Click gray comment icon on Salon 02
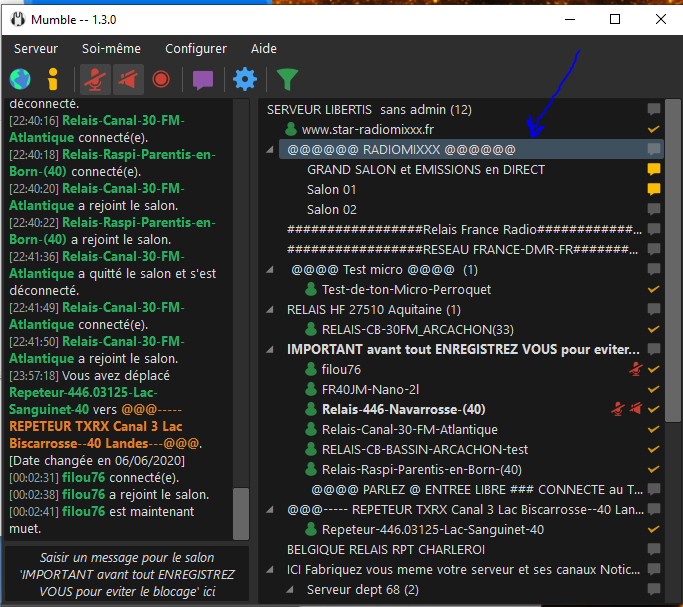Viewport: 683px width, 607px height. pos(653,209)
